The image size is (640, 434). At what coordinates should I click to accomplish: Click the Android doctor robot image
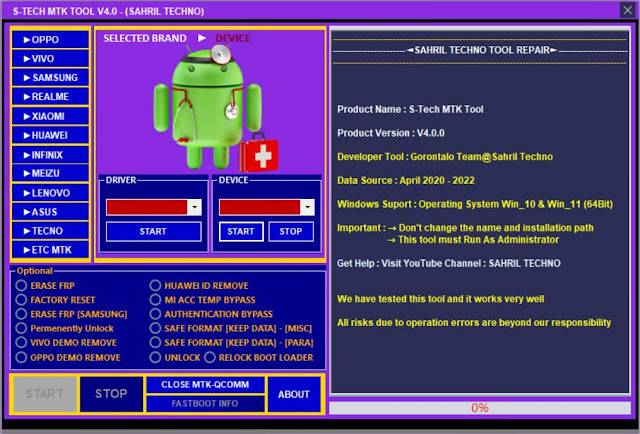(207, 108)
